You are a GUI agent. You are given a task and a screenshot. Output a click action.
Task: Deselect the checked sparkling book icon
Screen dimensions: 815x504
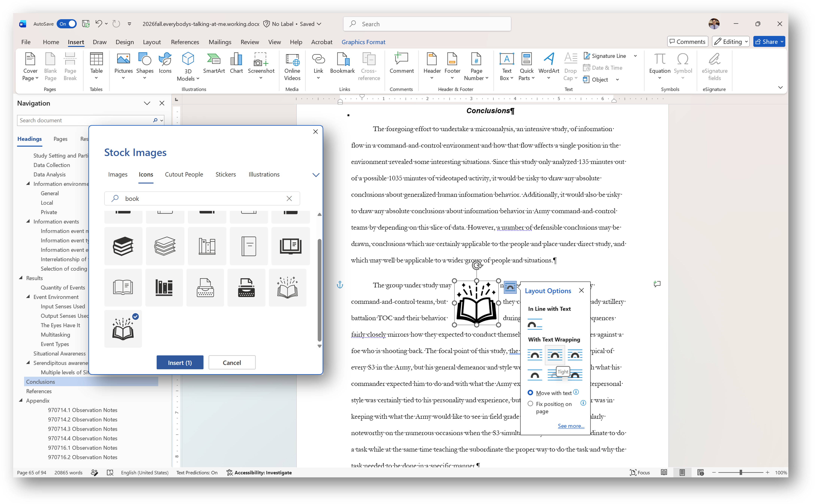point(123,329)
